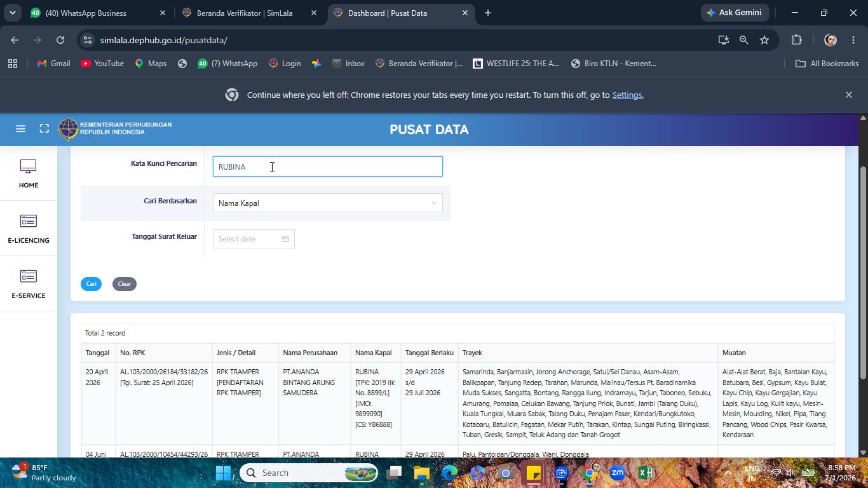Click the page vertical scrollbar
868x488 pixels.
[863, 273]
